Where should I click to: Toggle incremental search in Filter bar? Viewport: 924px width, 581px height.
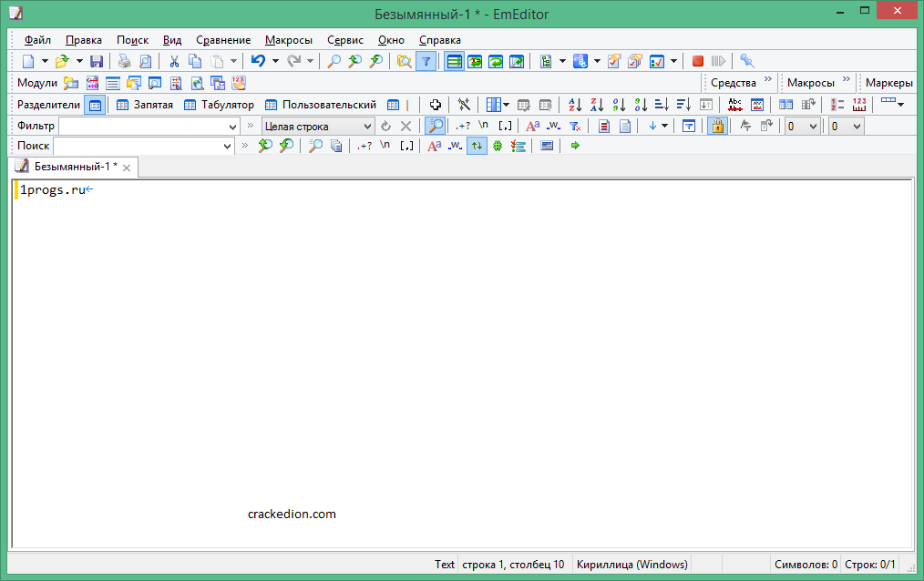tap(436, 126)
